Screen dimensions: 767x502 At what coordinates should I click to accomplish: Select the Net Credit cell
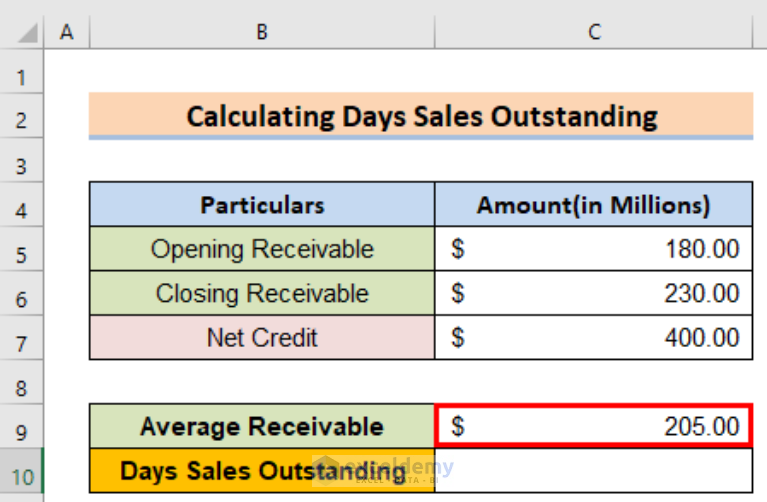(262, 338)
